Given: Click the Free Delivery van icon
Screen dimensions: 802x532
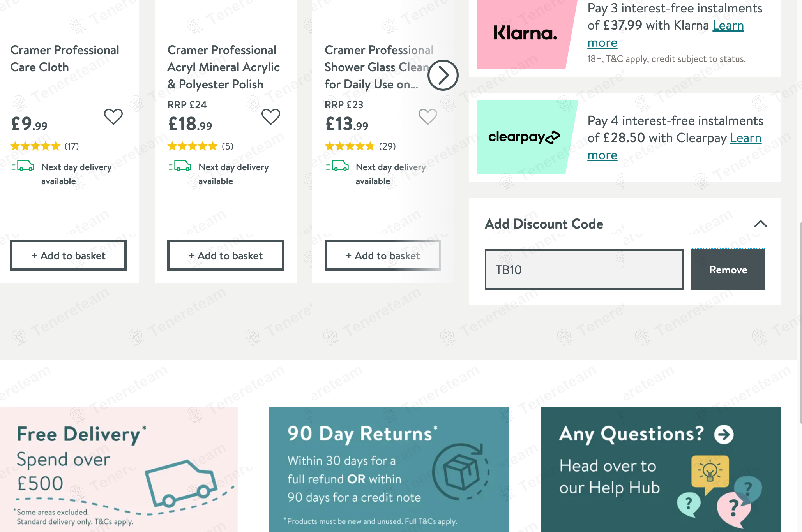Looking at the screenshot, I should (x=181, y=483).
